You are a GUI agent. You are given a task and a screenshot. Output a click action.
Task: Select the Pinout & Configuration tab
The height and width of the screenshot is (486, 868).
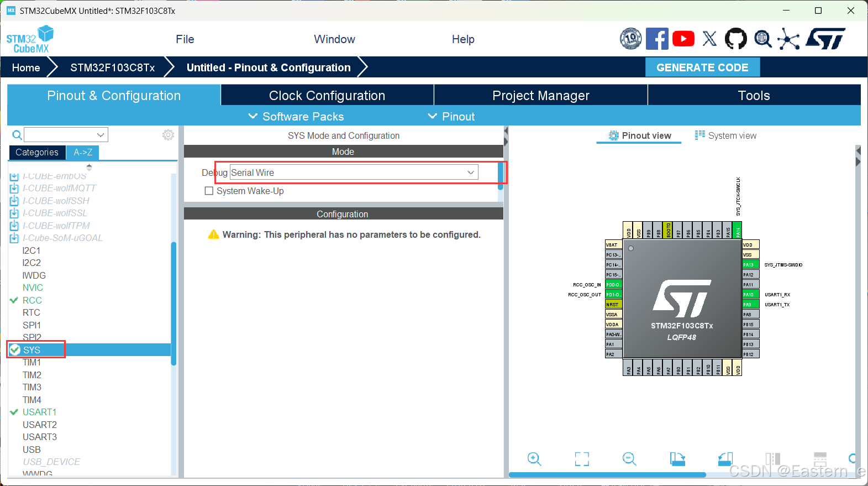click(114, 95)
